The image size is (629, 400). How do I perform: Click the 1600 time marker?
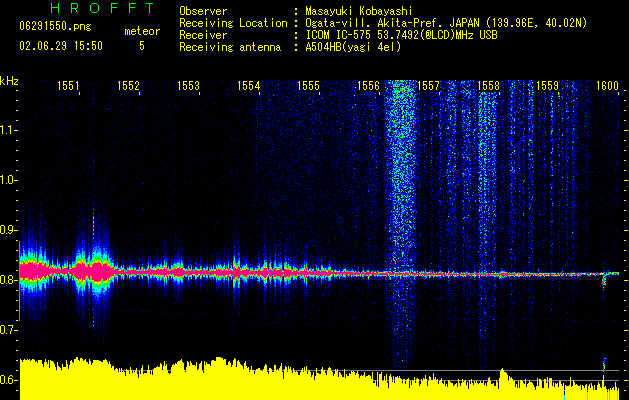tap(608, 86)
